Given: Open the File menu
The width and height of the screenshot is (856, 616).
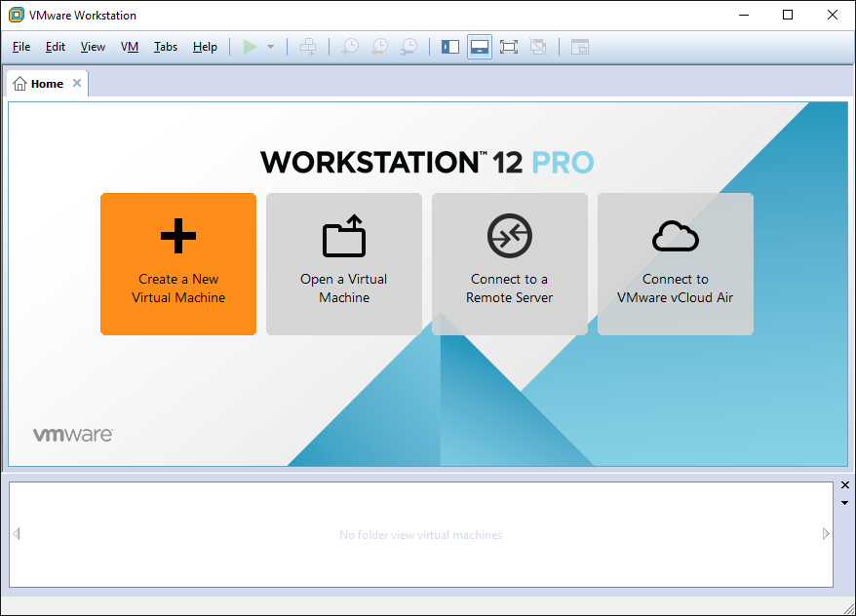Looking at the screenshot, I should [21, 47].
